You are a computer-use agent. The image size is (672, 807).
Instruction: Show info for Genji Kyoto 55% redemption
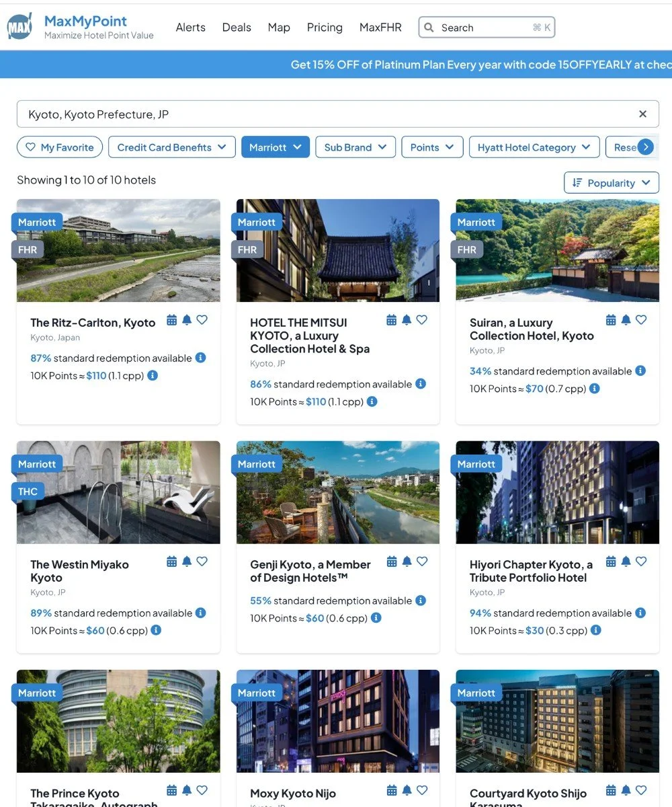point(421,601)
